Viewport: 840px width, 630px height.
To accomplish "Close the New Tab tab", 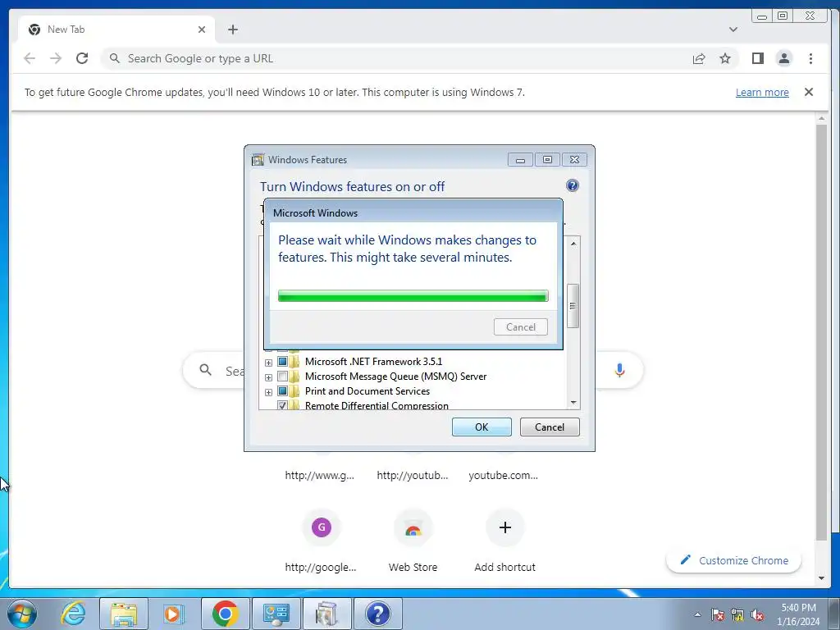I will click(202, 30).
